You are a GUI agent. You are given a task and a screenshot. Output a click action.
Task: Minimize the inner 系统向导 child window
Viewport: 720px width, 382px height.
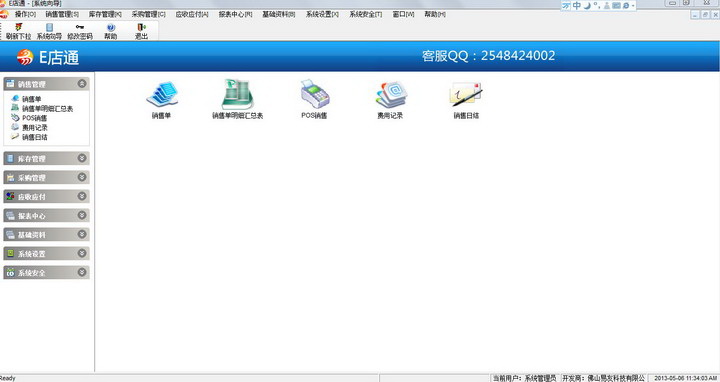pyautogui.click(x=695, y=15)
